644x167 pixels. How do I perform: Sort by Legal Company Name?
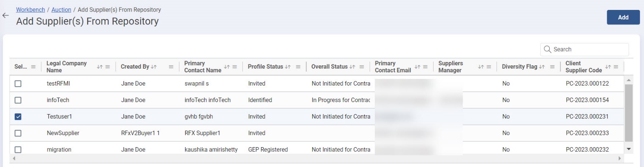click(99, 67)
